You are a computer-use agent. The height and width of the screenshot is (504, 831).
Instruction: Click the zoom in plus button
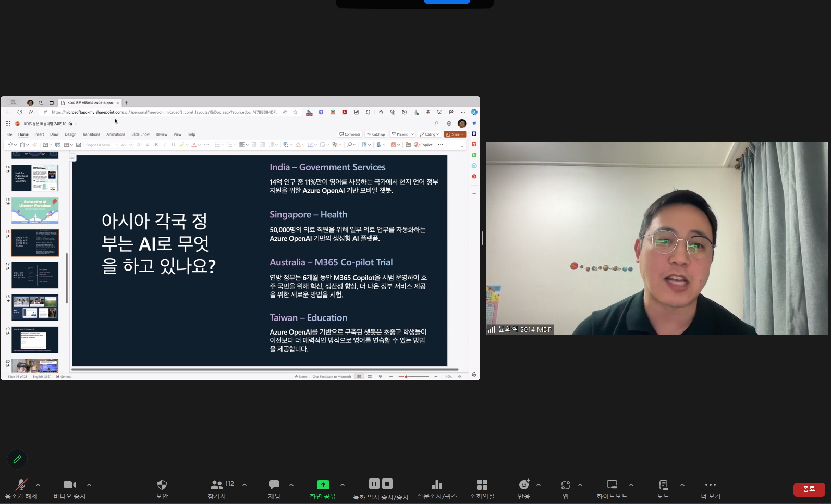point(436,376)
